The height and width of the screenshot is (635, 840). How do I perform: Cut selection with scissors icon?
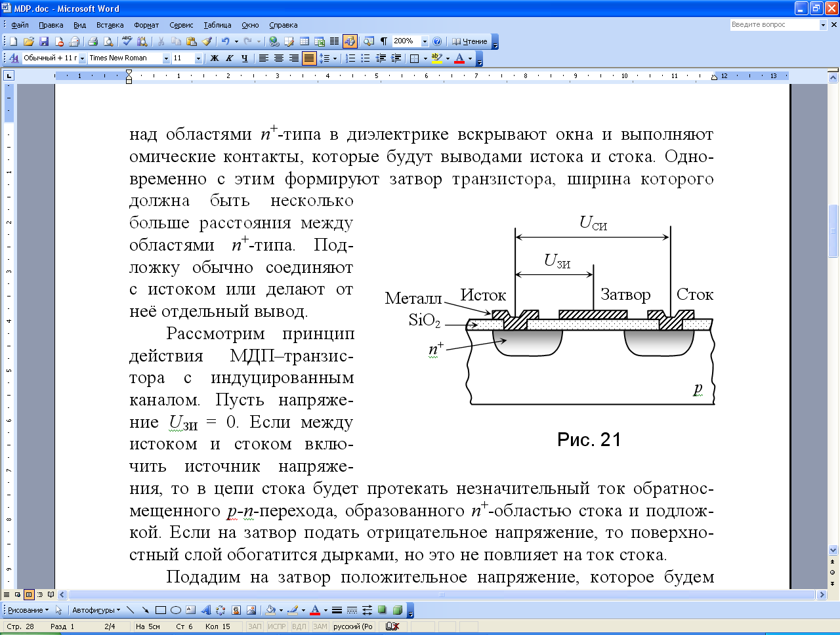(x=161, y=41)
